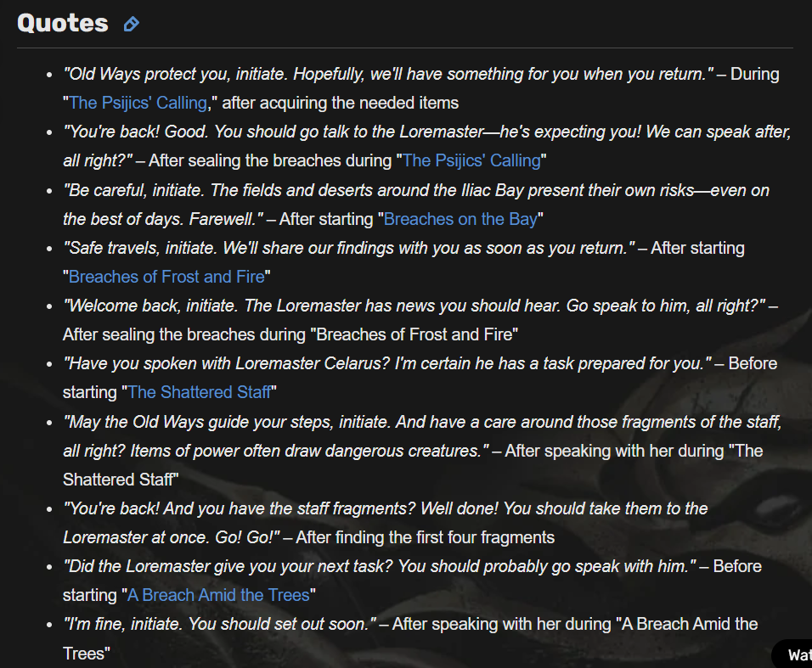
Task: Click the edit pencil icon beside Quotes
Action: (132, 24)
